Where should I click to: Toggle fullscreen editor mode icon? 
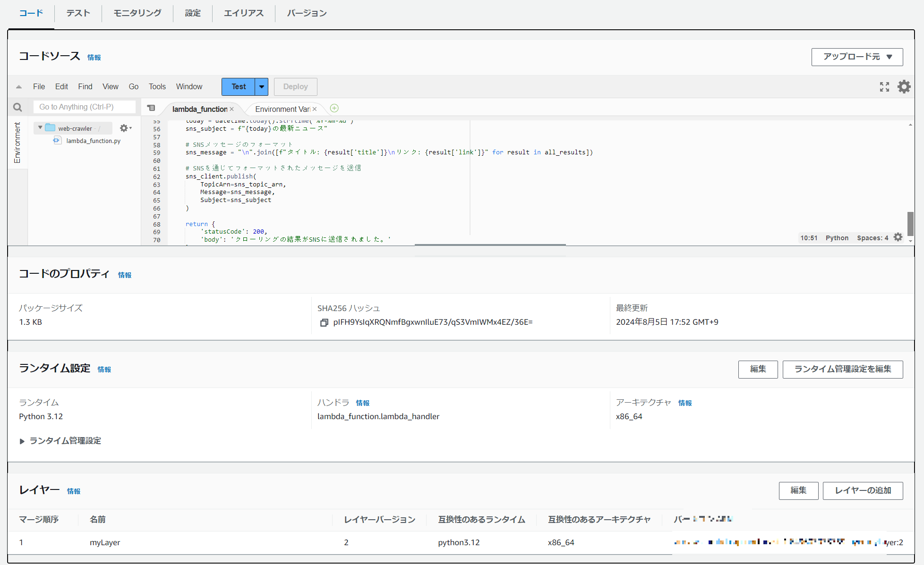point(884,87)
